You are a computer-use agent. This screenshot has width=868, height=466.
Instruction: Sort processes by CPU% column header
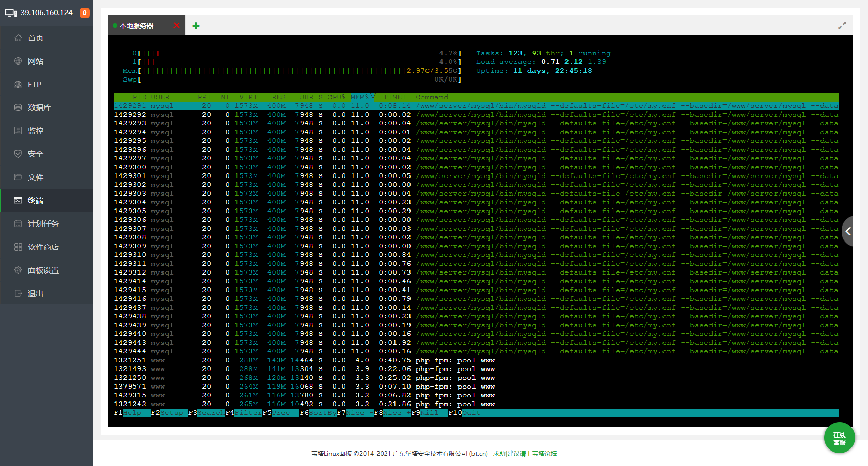point(336,97)
